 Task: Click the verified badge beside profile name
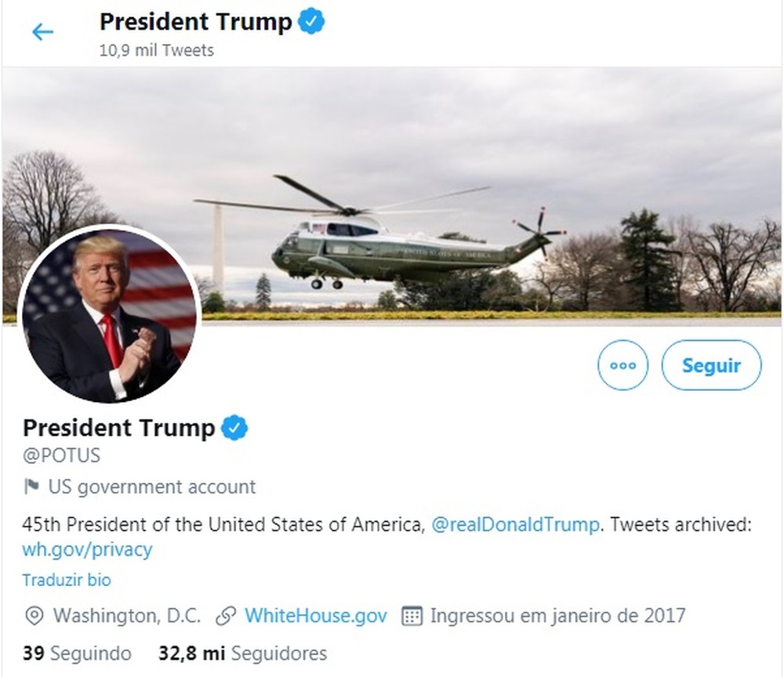point(234,428)
